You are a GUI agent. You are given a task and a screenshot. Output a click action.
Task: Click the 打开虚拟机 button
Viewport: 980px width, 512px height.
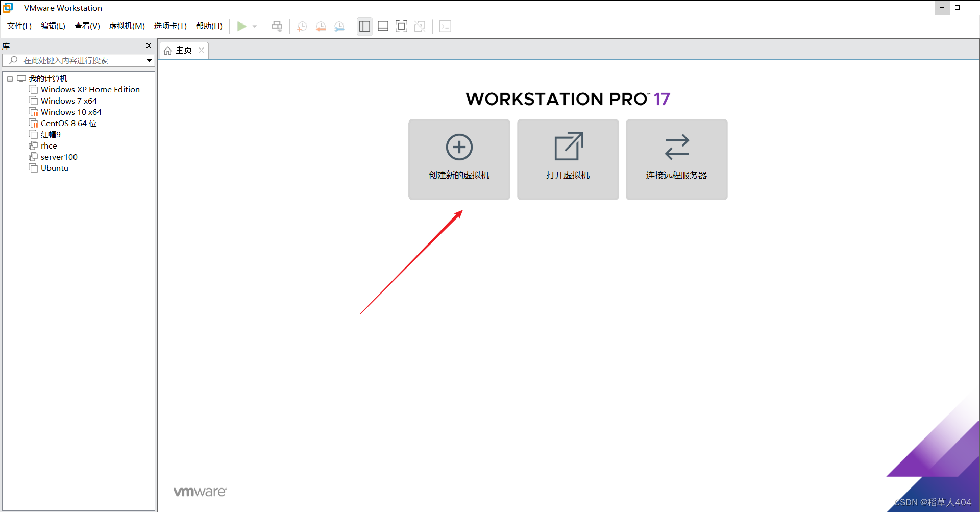pos(568,159)
